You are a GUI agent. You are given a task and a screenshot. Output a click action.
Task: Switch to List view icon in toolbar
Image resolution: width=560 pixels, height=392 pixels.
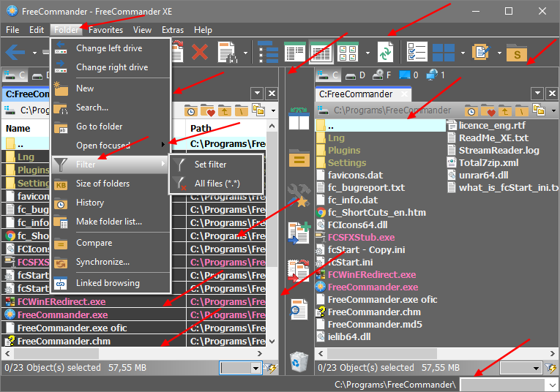click(x=295, y=53)
